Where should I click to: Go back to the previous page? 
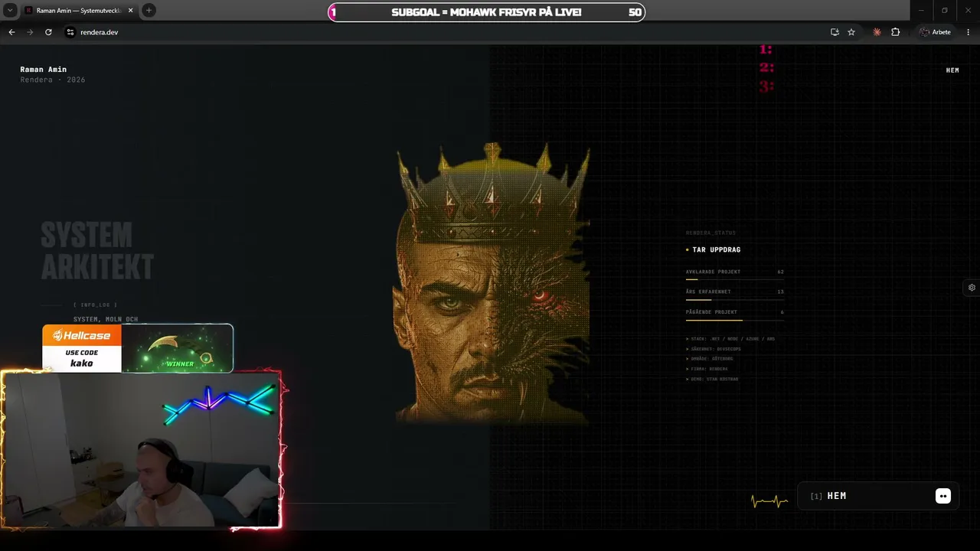click(11, 32)
